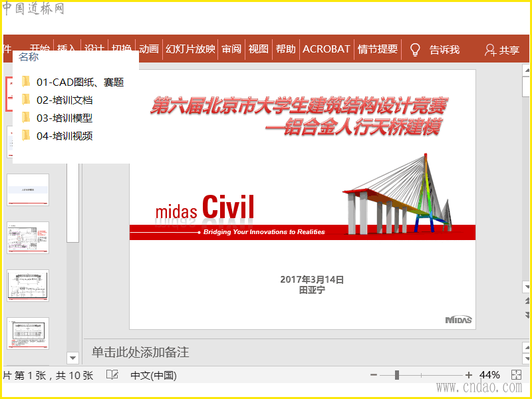This screenshot has width=532, height=399.
Task: Click the previous slide double-arrow button
Action: pyautogui.click(x=527, y=301)
